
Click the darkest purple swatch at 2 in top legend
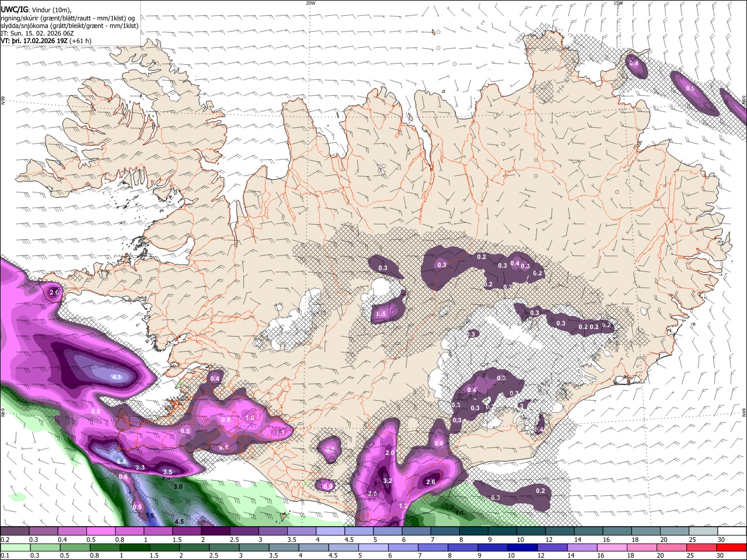coord(215,531)
